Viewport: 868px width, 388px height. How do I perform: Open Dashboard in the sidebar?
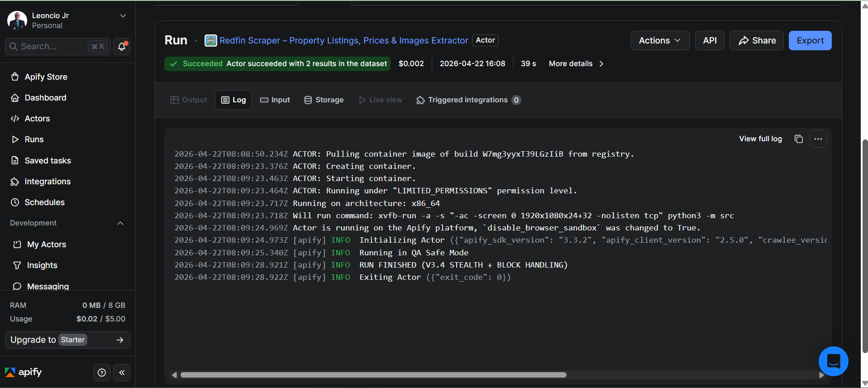coord(45,98)
